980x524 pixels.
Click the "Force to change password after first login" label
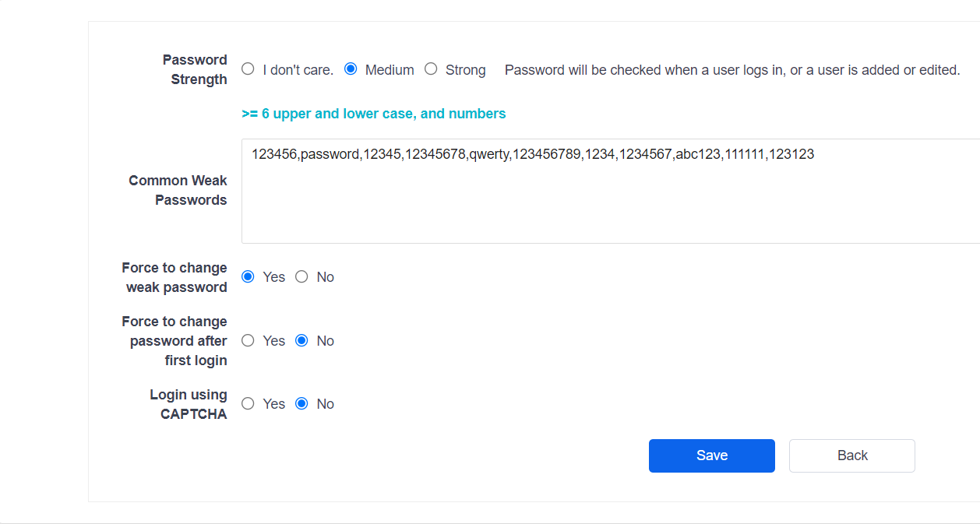(174, 340)
